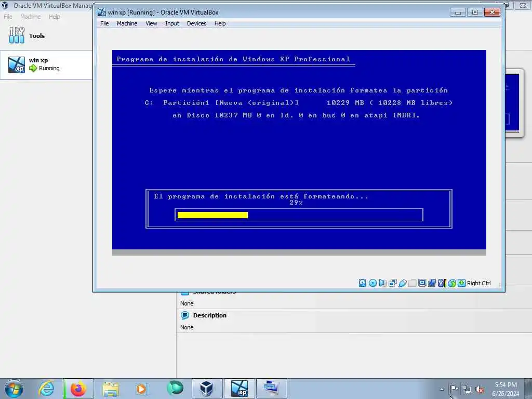Click the Tools wrench icon in Manager

click(17, 35)
